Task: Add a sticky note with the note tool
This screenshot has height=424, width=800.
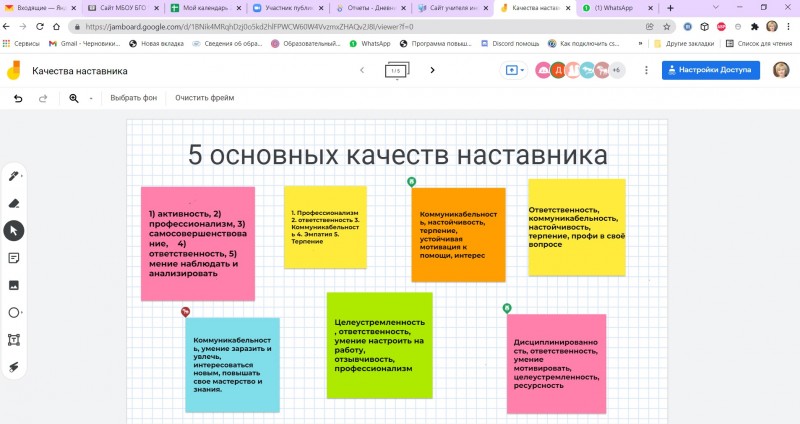Action: (x=14, y=258)
